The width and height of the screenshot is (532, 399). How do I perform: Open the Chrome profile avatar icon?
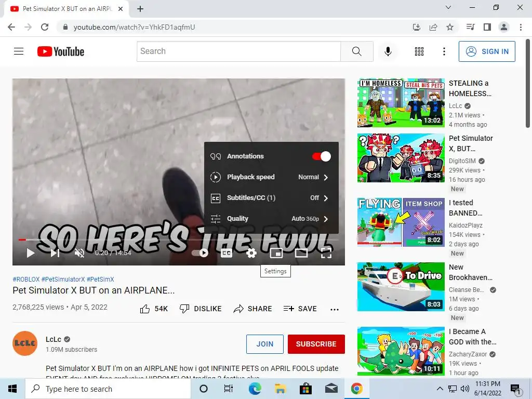[x=504, y=27]
